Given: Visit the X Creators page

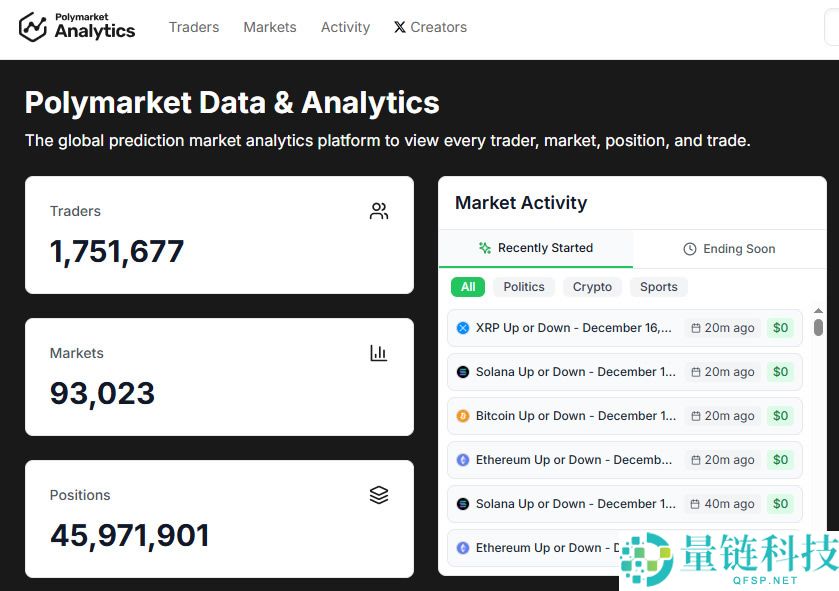Looking at the screenshot, I should [430, 27].
